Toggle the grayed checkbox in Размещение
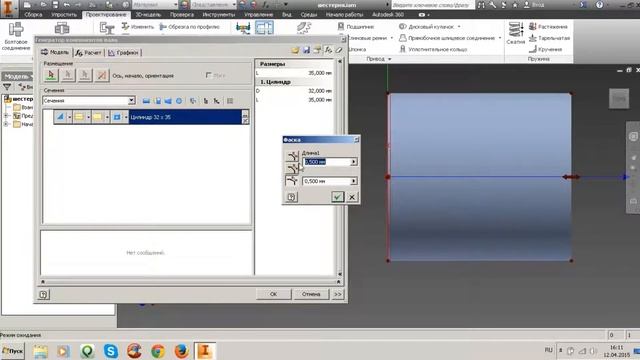The height and width of the screenshot is (360, 640). point(209,75)
